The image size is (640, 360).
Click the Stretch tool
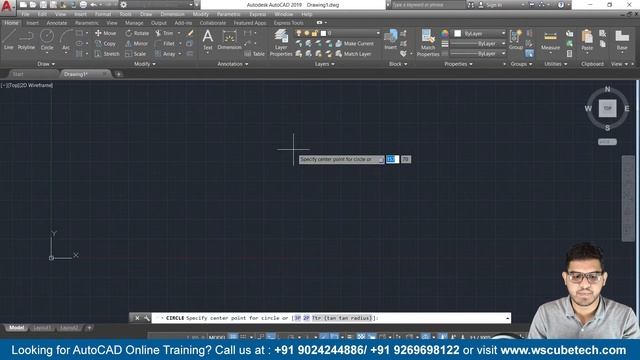pyautogui.click(x=107, y=54)
